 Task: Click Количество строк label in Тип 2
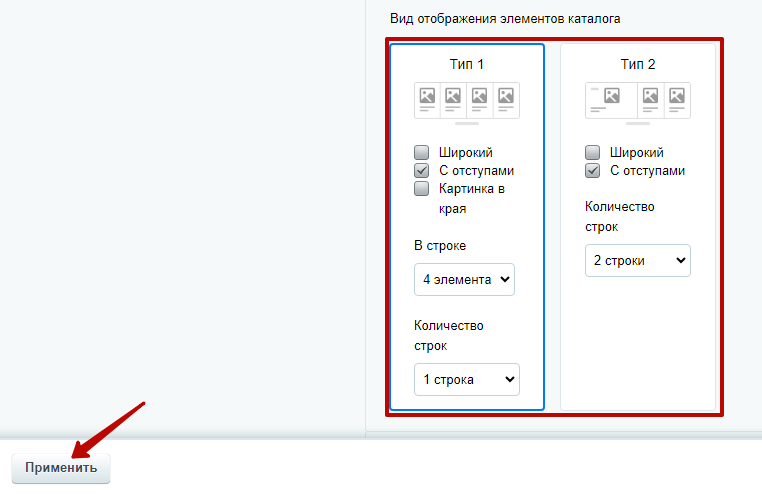620,217
